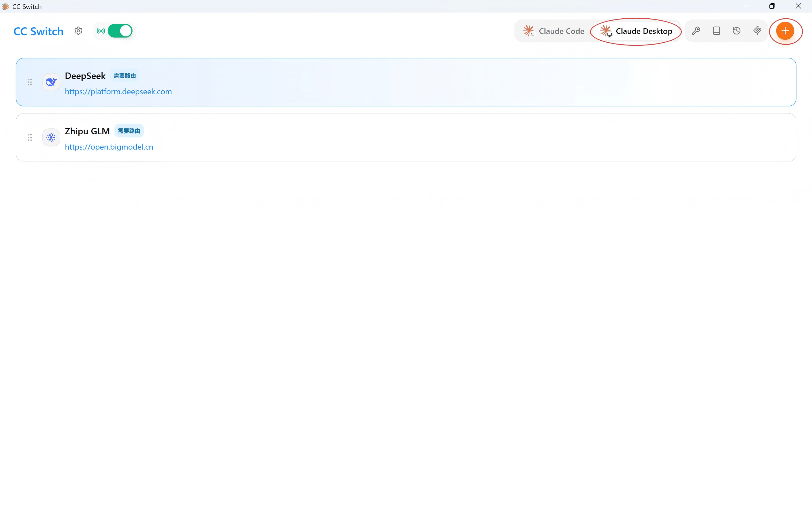The width and height of the screenshot is (812, 508).
Task: Select the Zhipu GLM provider name
Action: point(87,131)
